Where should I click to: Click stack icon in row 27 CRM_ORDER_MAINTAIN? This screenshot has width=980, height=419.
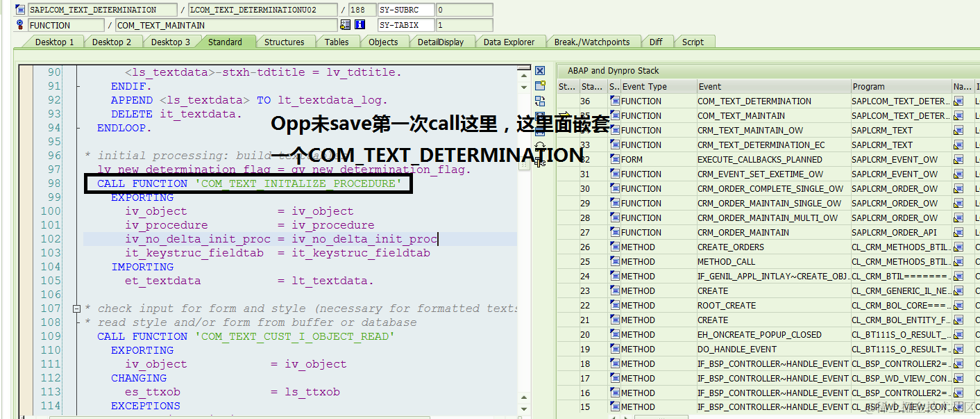[614, 233]
